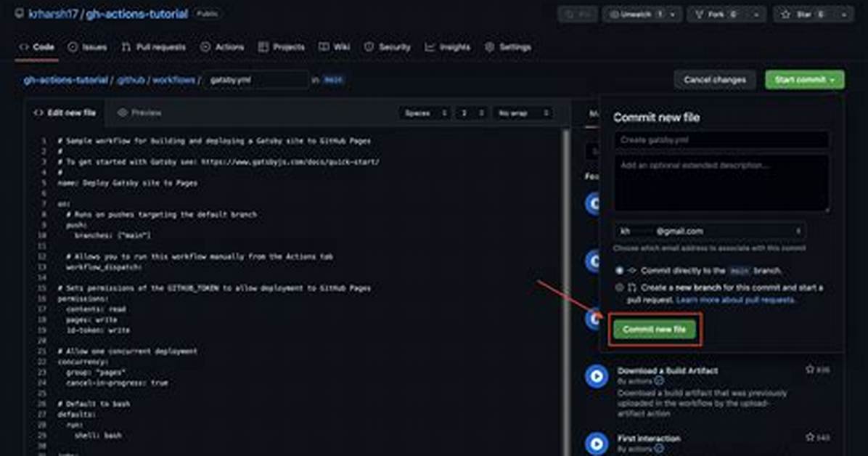This screenshot has height=456, width=868.
Task: Open the Projects tab
Action: (281, 47)
